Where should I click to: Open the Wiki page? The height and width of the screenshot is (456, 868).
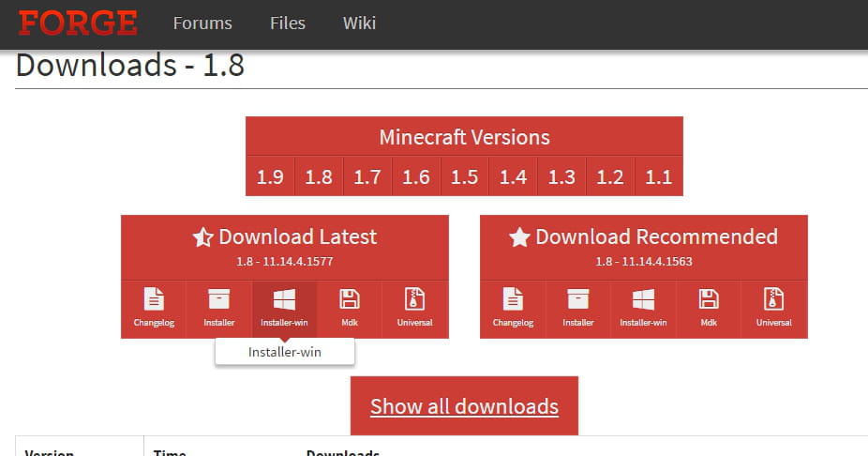[x=359, y=23]
